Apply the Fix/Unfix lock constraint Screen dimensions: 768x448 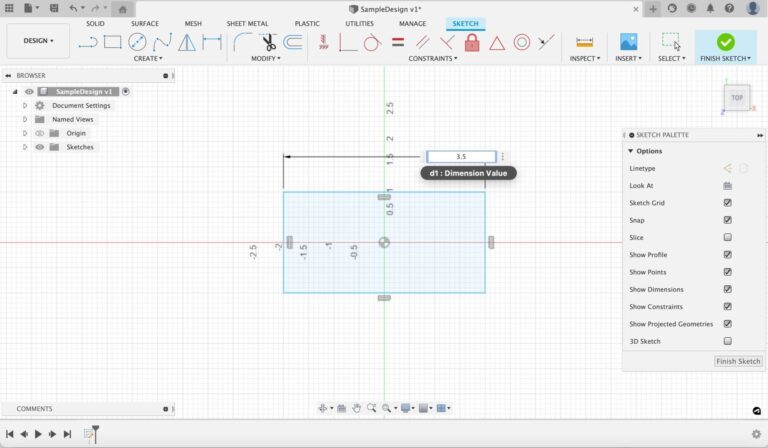tap(471, 42)
